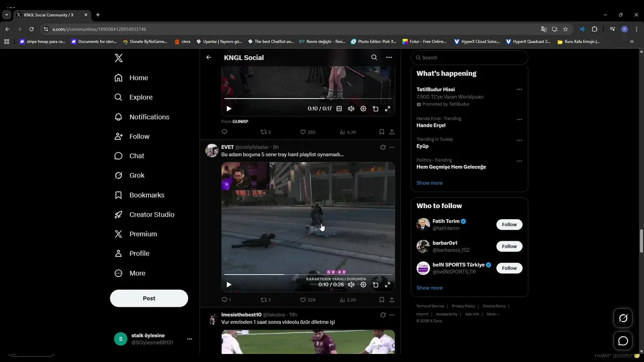This screenshot has height=362, width=644.
Task: Like the post with 282 likes
Action: 307,132
